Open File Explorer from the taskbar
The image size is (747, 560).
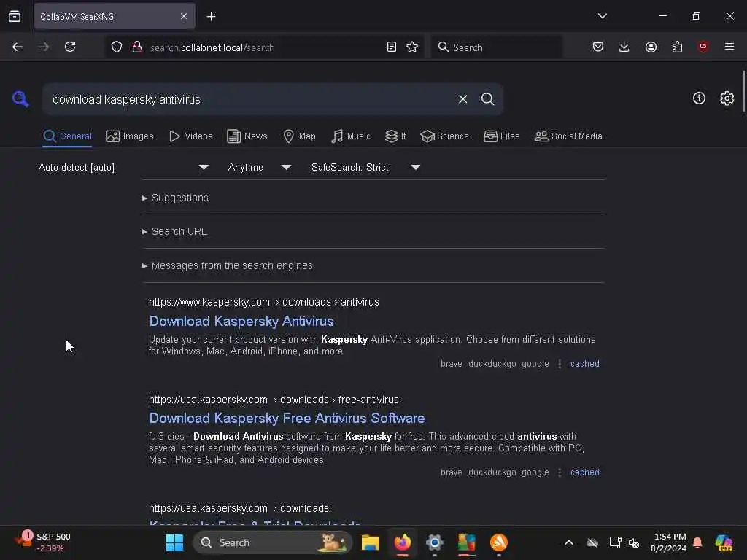370,542
